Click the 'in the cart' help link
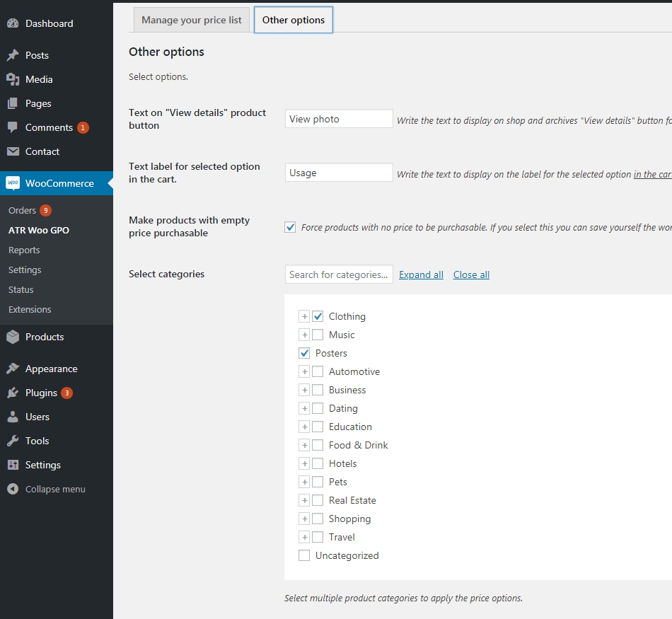This screenshot has width=672, height=619. pos(652,175)
